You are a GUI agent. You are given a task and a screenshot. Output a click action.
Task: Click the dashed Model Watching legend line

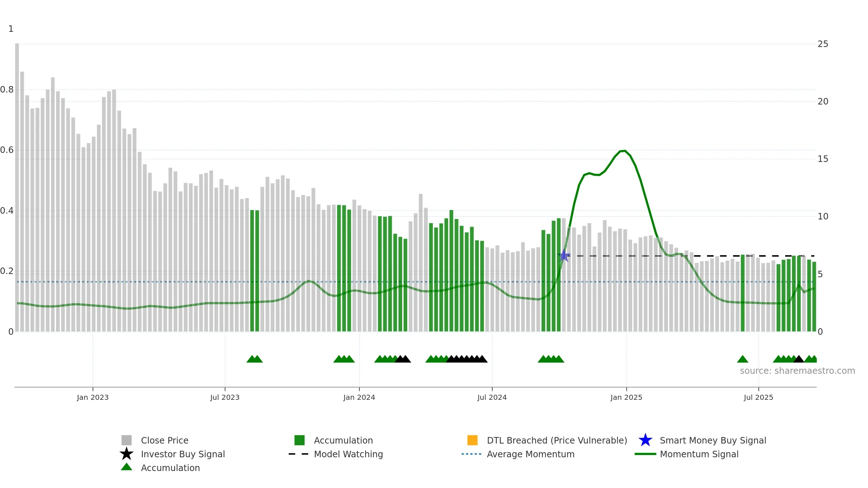pos(299,454)
